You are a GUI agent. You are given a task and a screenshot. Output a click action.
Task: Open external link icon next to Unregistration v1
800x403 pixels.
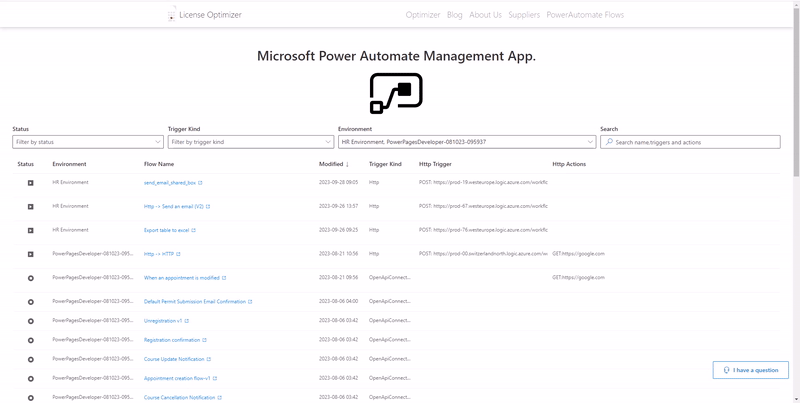coord(187,321)
